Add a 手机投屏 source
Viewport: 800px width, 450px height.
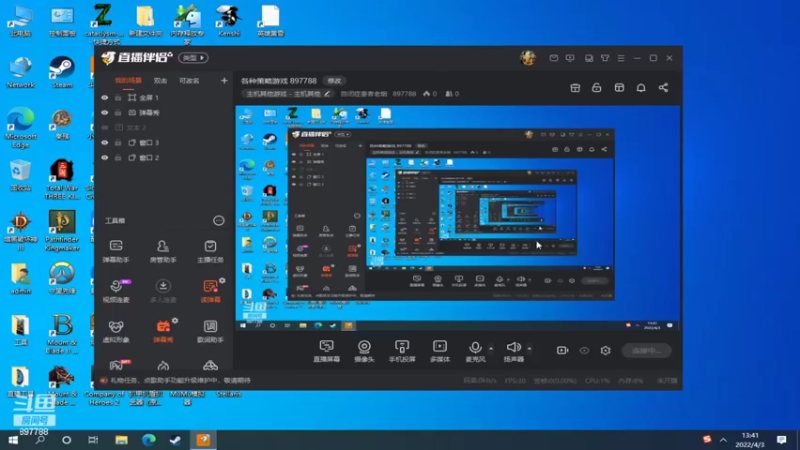pos(402,351)
